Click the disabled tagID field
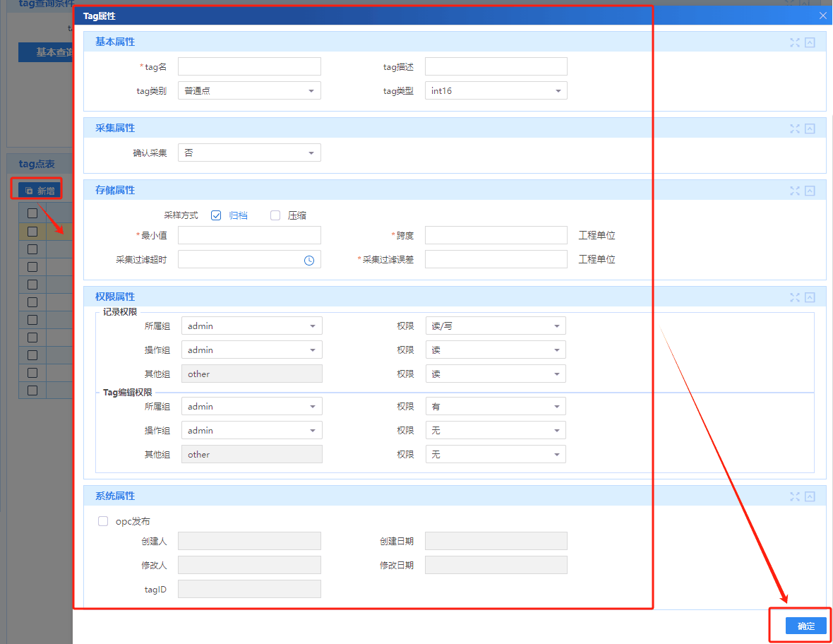The width and height of the screenshot is (833, 644). pyautogui.click(x=249, y=589)
